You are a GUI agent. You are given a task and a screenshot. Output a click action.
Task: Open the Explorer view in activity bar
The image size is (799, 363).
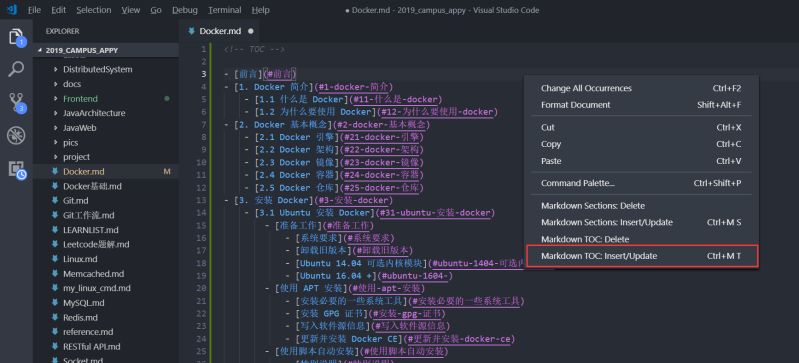[16, 38]
